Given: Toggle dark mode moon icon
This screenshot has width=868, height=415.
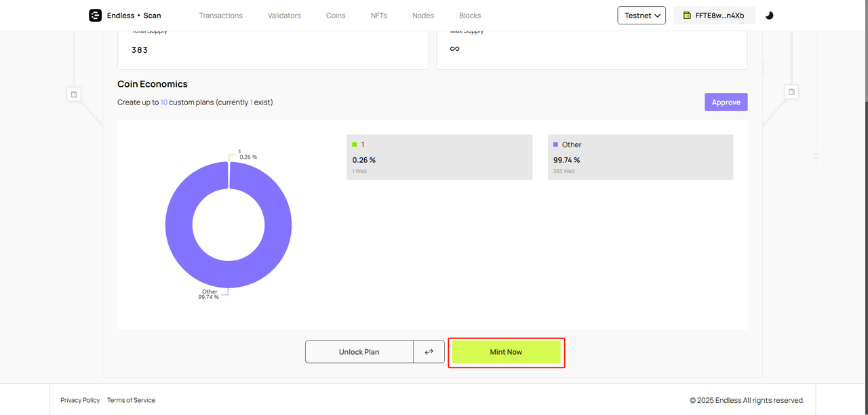Looking at the screenshot, I should tap(769, 16).
